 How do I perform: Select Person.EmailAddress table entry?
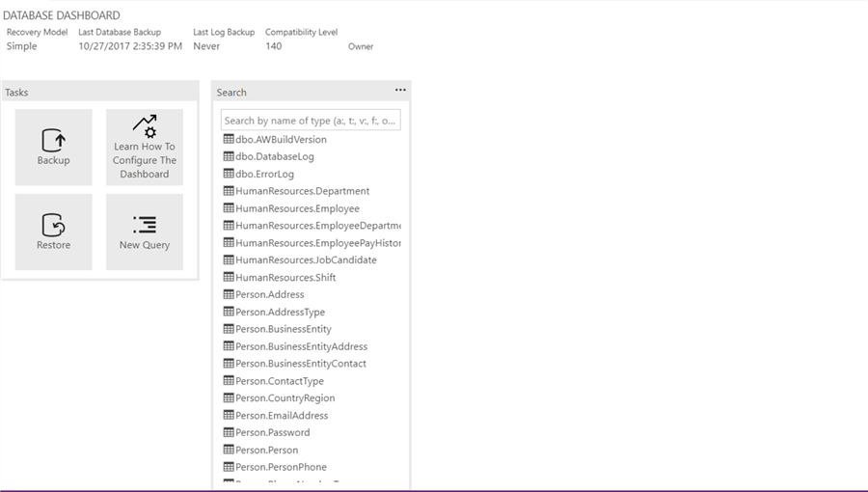[282, 416]
